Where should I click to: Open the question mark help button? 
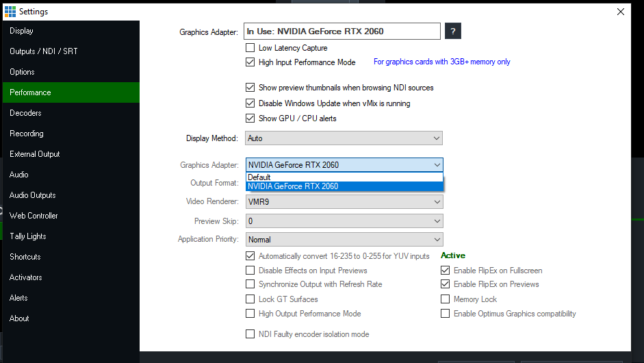(x=452, y=31)
